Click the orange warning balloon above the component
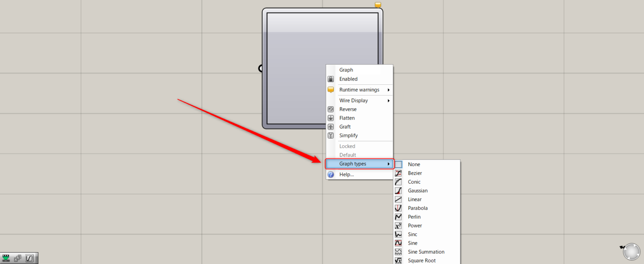The height and width of the screenshot is (264, 644). [378, 5]
